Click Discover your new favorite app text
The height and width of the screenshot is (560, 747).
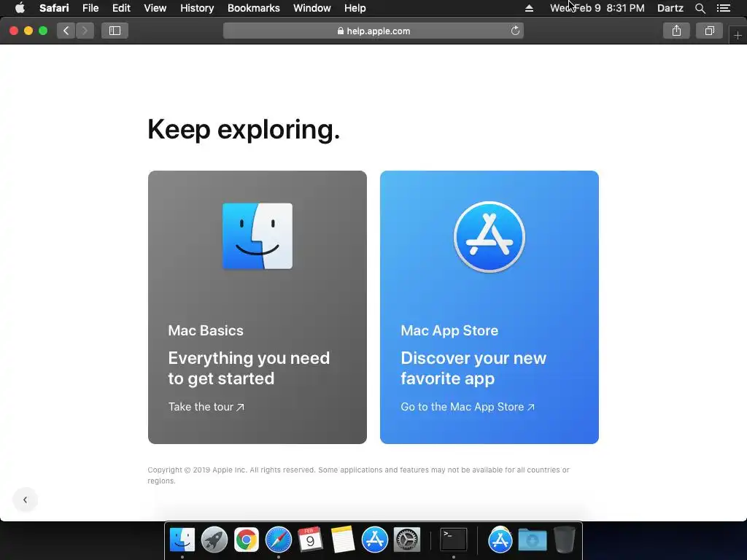473,368
